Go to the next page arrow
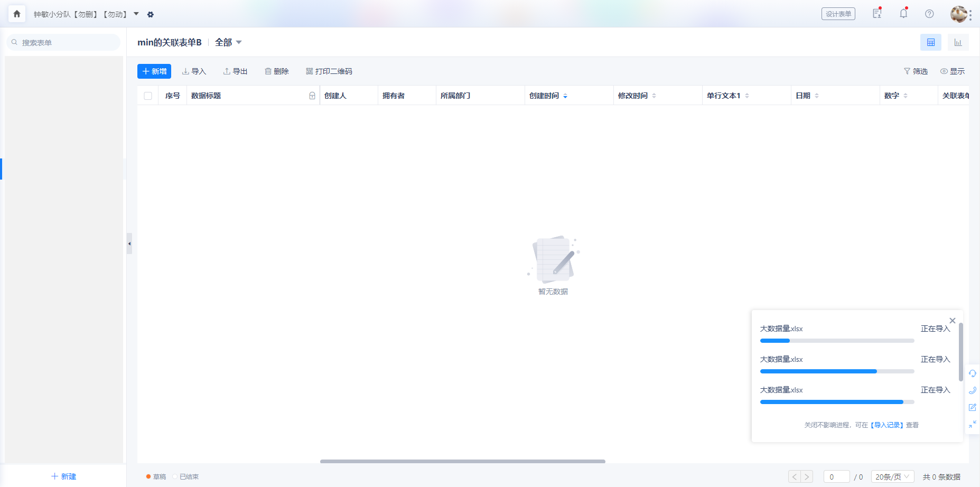Image resolution: width=980 pixels, height=487 pixels. tap(807, 476)
